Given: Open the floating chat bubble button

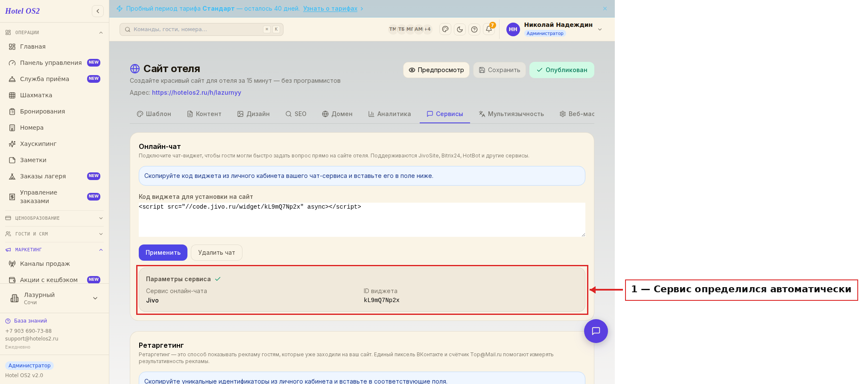Looking at the screenshot, I should [x=596, y=331].
